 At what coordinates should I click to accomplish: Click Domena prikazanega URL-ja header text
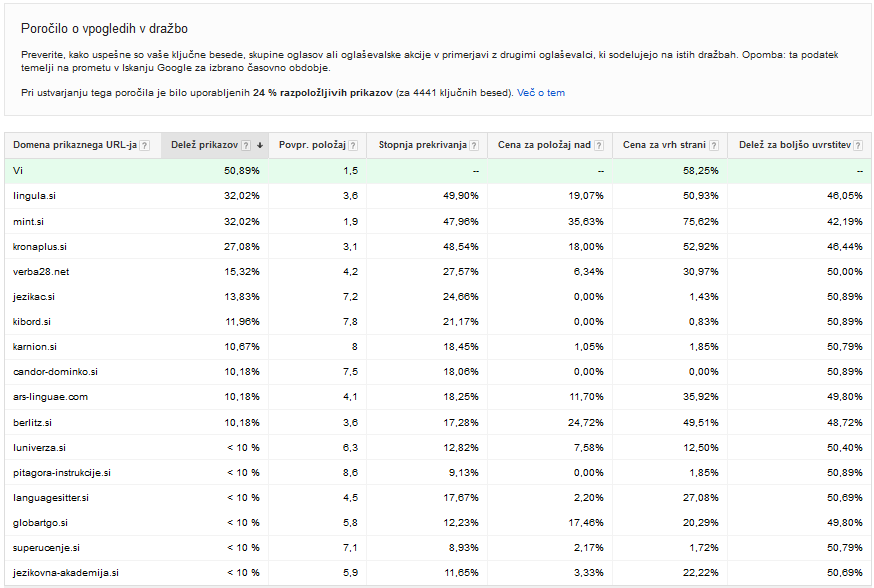[75, 146]
